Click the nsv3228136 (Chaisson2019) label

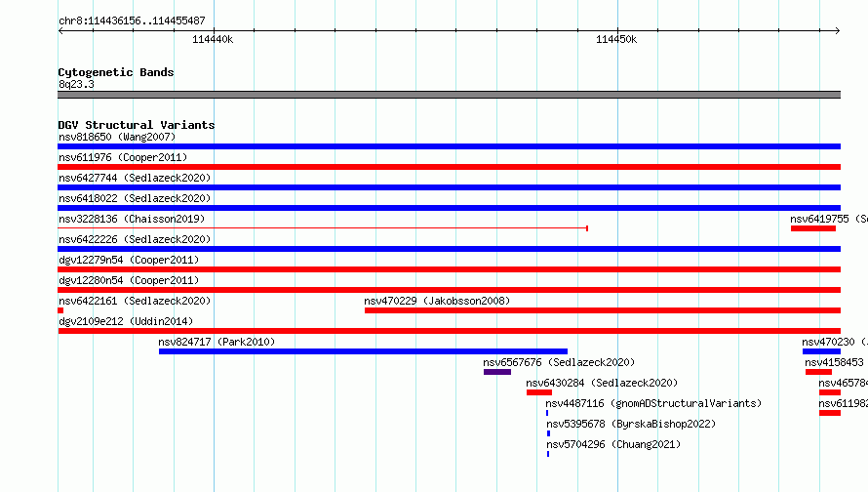coord(132,219)
